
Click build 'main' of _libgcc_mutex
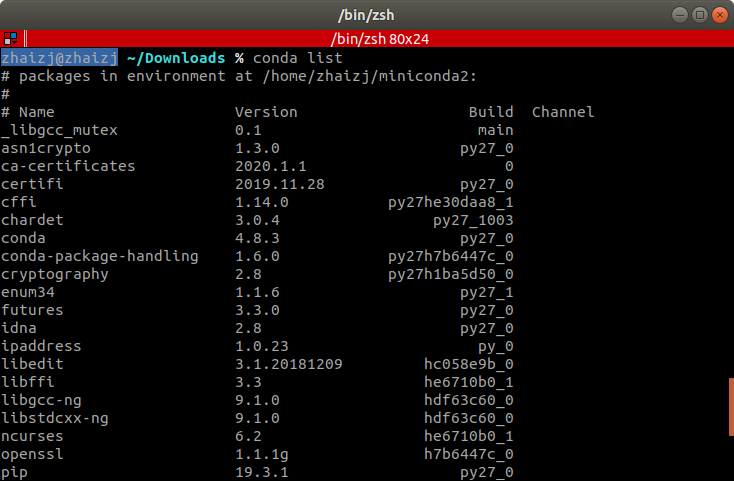point(496,130)
